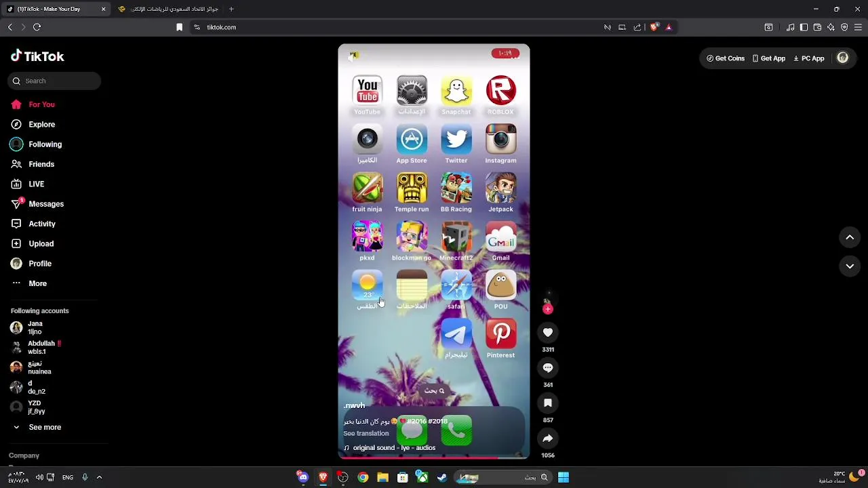
Task: Follow the creator with the plus button
Action: click(548, 309)
